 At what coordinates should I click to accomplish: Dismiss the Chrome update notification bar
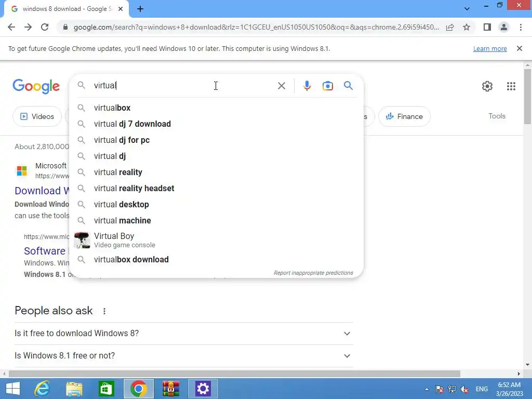[519, 48]
